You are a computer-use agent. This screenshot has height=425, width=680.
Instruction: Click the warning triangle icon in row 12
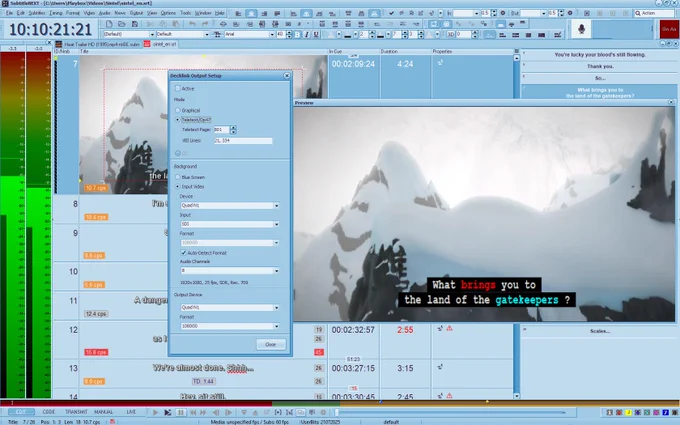click(x=449, y=328)
